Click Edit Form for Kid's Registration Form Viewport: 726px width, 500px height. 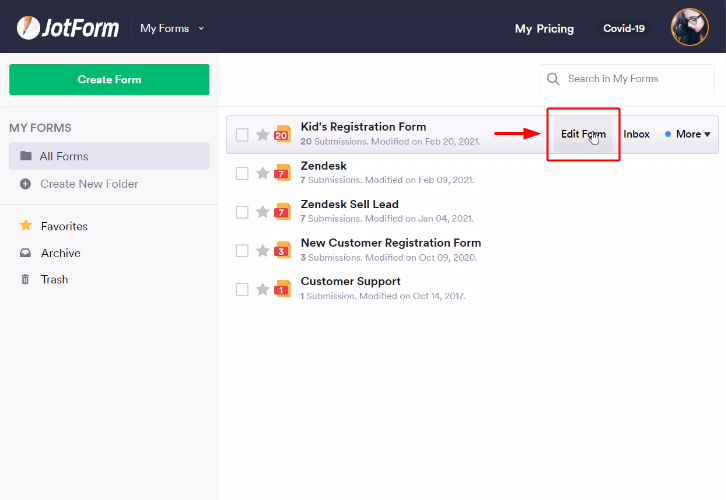coord(583,134)
